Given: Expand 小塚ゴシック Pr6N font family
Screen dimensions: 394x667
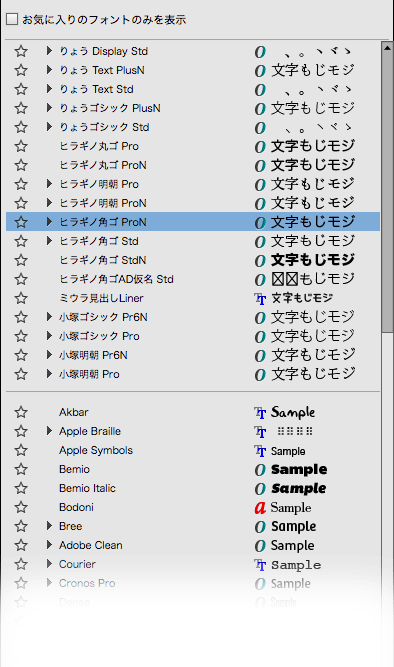Looking at the screenshot, I should click(x=49, y=317).
